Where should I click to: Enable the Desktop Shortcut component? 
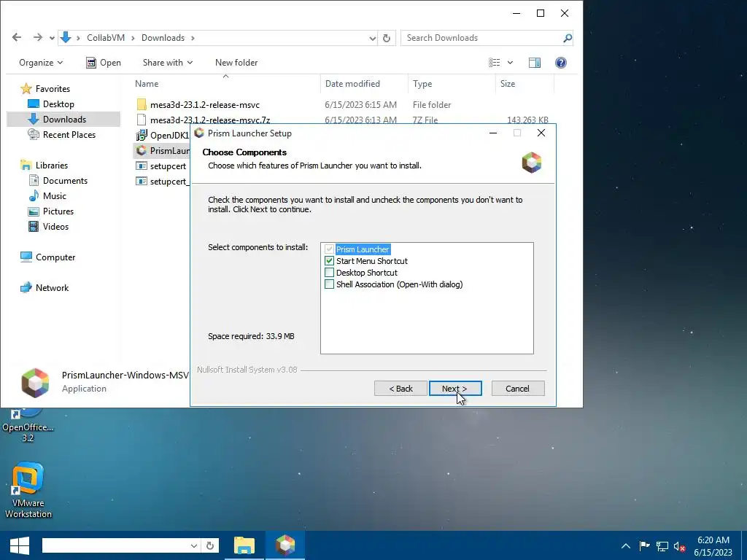329,273
